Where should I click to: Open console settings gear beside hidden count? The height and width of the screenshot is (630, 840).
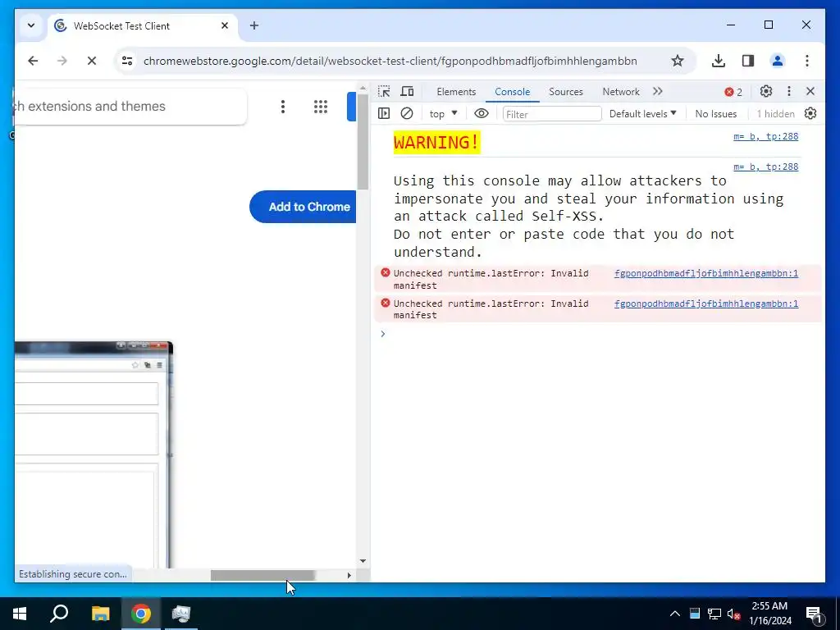[810, 113]
